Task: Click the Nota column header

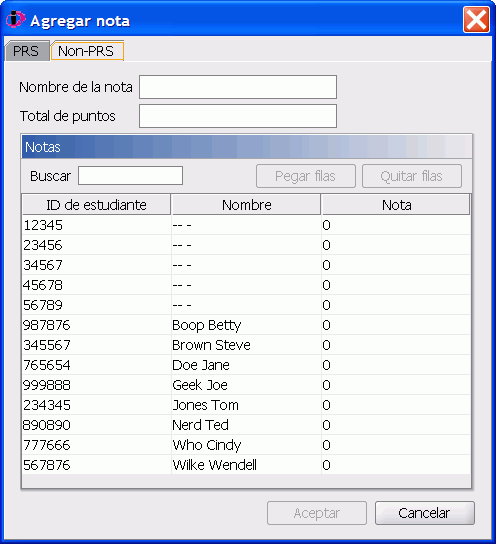Action: point(396,205)
